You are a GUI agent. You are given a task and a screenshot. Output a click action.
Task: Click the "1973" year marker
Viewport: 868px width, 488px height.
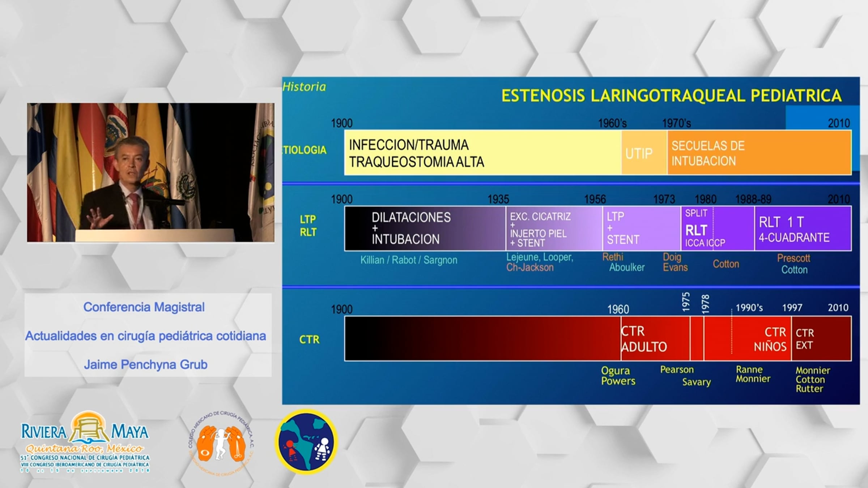[664, 199]
